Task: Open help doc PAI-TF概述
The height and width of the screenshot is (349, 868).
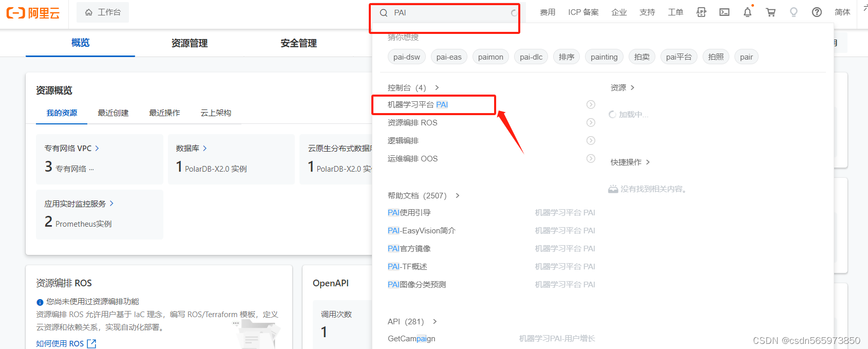Action: 407,266
